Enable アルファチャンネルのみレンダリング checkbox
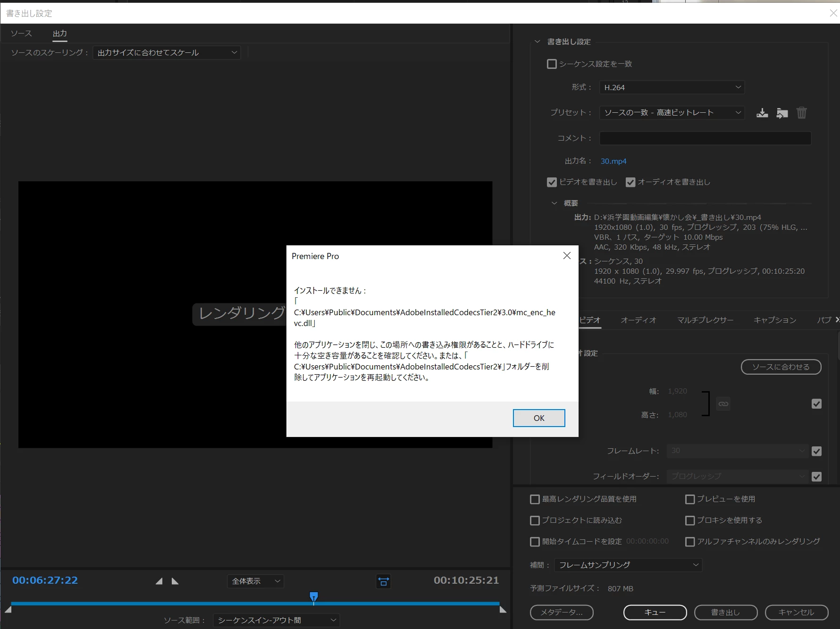Screen dimensions: 840x629 coord(690,542)
